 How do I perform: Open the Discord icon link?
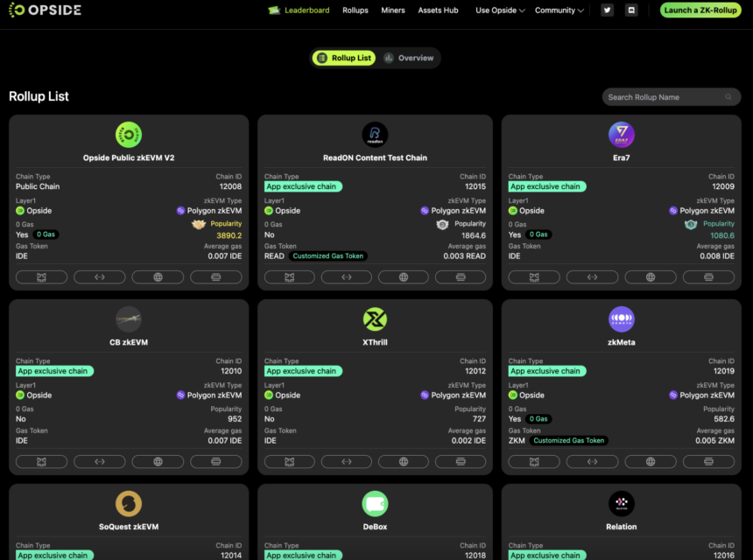631,10
